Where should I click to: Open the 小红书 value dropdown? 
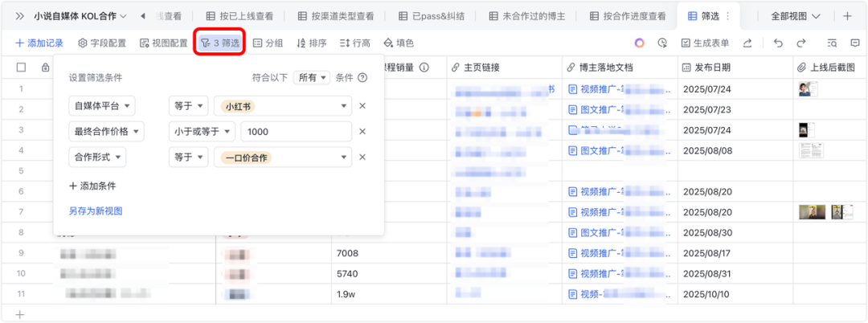[x=283, y=105]
